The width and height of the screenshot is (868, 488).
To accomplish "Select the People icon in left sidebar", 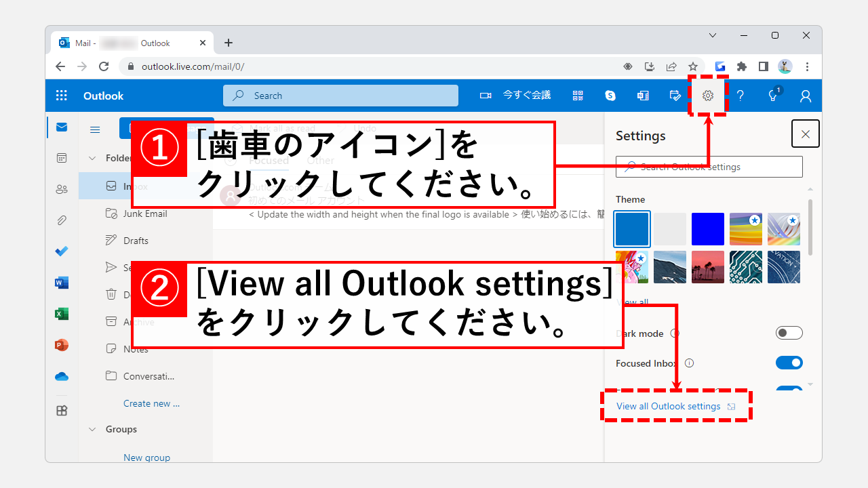I will [62, 189].
